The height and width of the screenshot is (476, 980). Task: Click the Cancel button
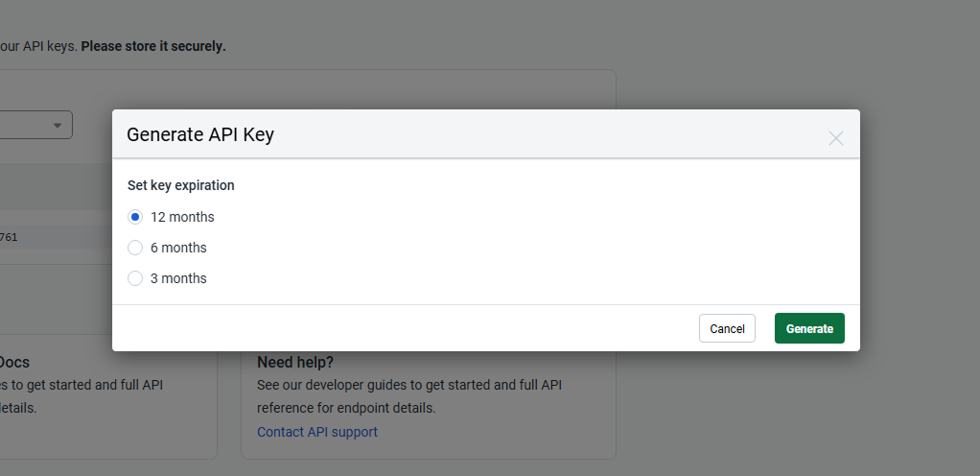point(727,328)
